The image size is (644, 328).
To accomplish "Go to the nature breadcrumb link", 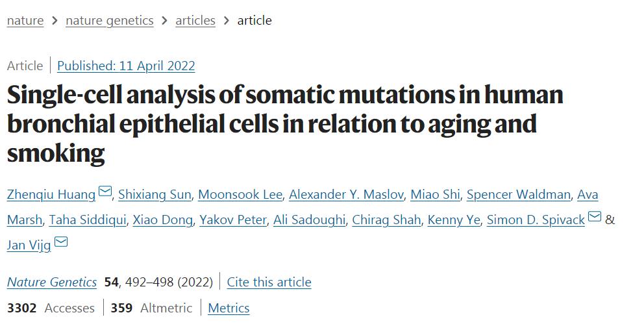I will pos(25,20).
